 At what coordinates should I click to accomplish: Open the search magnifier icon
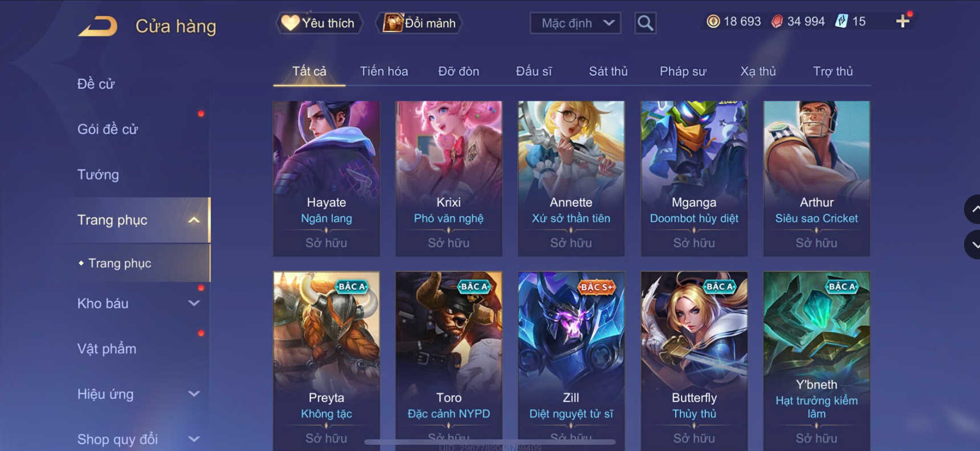click(x=645, y=23)
